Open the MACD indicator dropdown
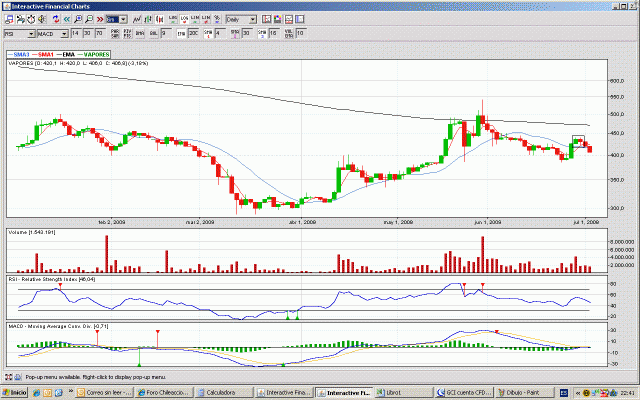 pyautogui.click(x=52, y=34)
